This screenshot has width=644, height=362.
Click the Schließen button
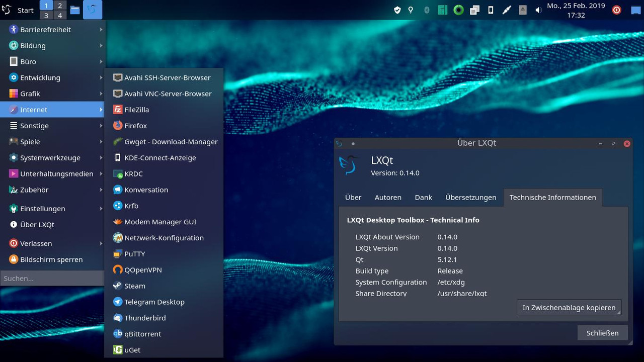click(602, 333)
